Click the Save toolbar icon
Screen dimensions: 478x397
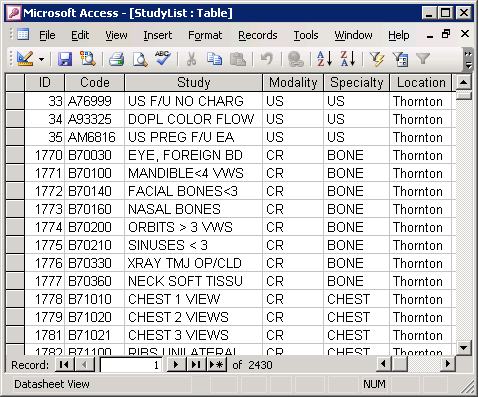tap(65, 60)
